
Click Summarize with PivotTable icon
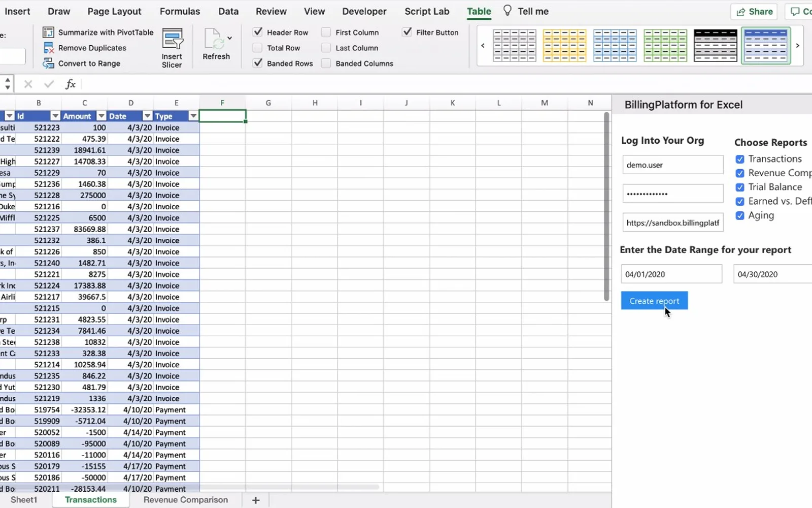tap(48, 33)
